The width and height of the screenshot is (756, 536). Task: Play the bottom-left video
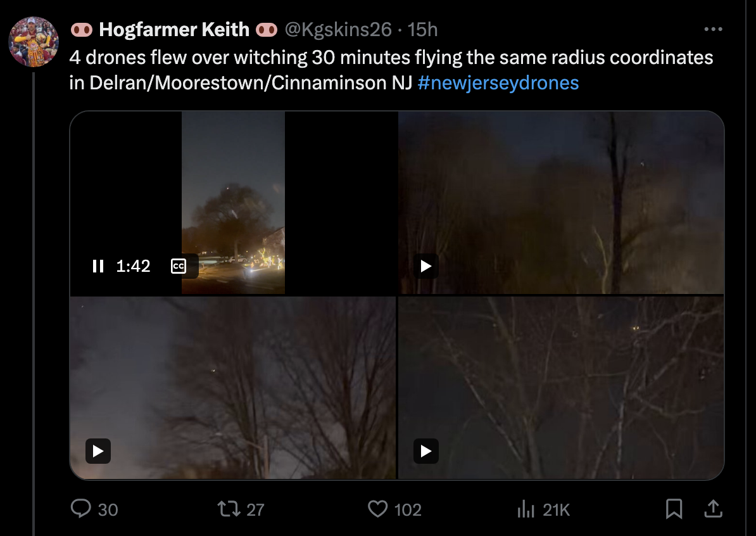[98, 451]
